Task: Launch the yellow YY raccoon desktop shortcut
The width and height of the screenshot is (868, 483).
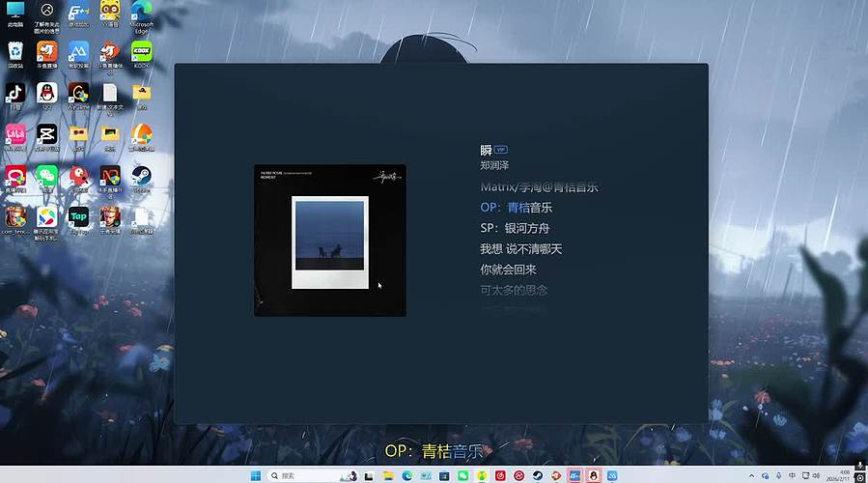Action: pos(110,14)
